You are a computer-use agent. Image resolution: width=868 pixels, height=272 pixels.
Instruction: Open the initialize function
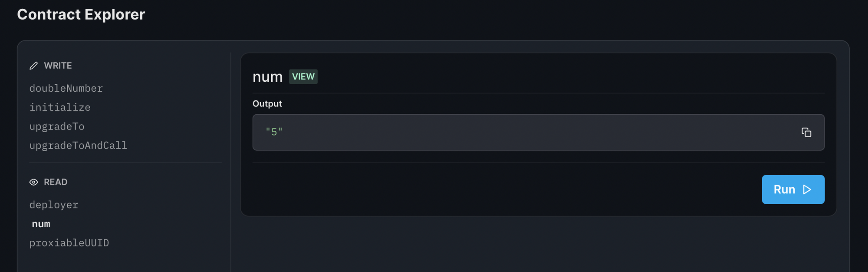60,107
